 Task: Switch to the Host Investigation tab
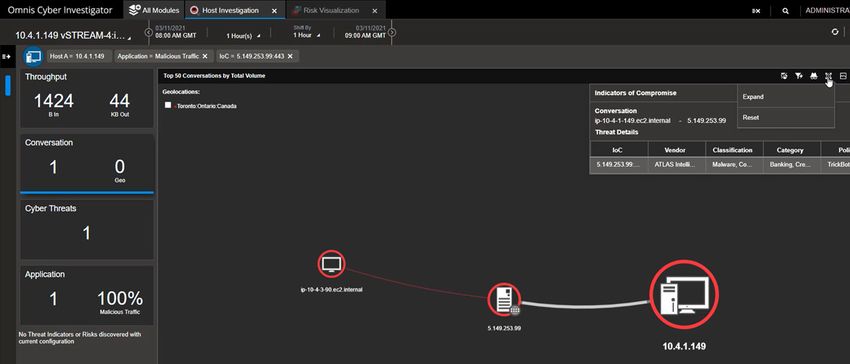pyautogui.click(x=231, y=10)
